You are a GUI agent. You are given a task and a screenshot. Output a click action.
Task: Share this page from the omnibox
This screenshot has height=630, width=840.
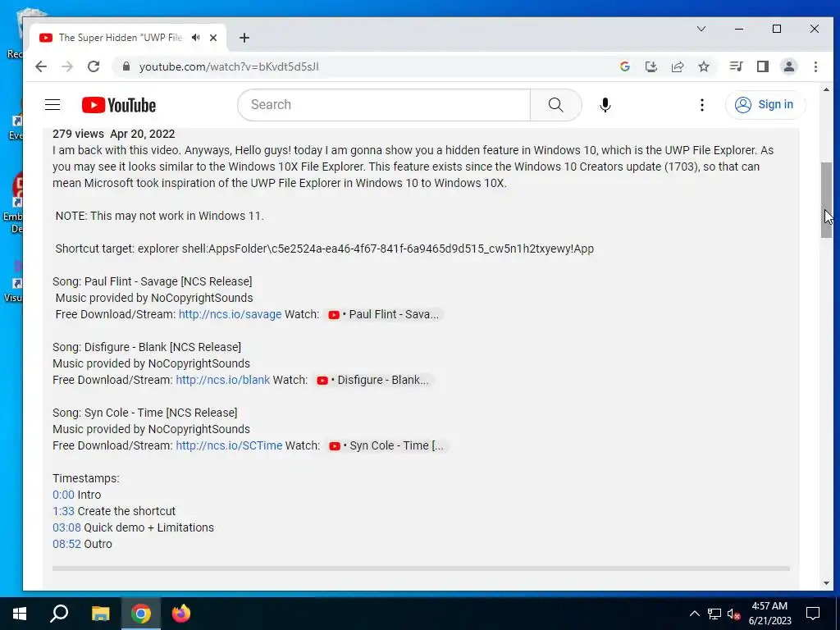tap(677, 66)
